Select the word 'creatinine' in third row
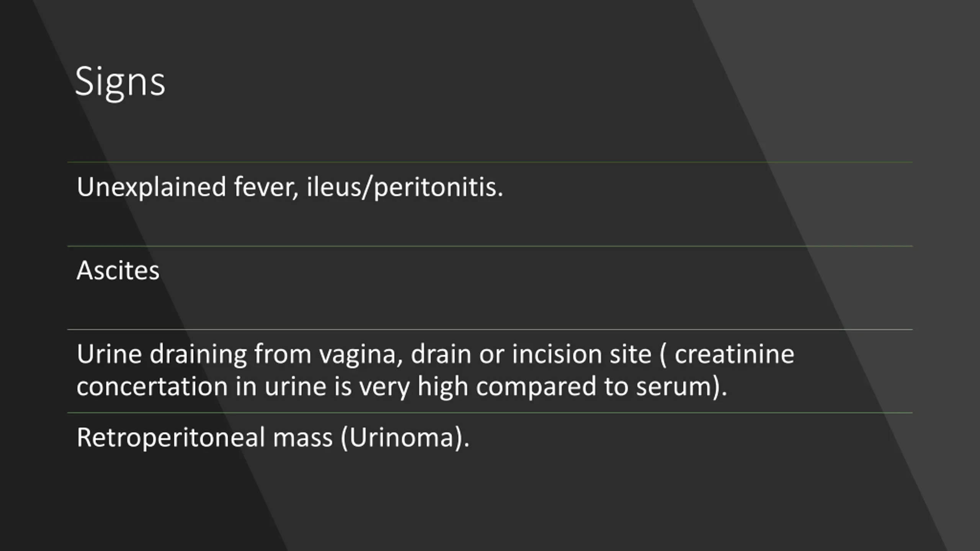This screenshot has width=980, height=551. 734,354
